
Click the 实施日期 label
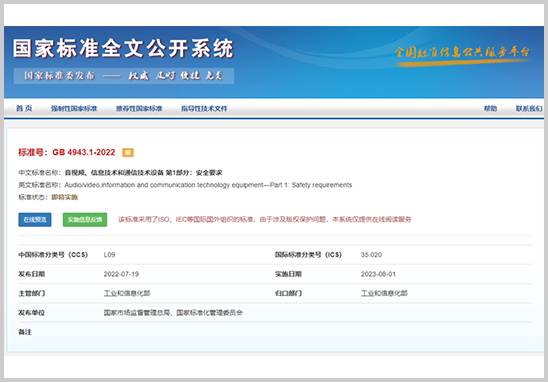[288, 274]
